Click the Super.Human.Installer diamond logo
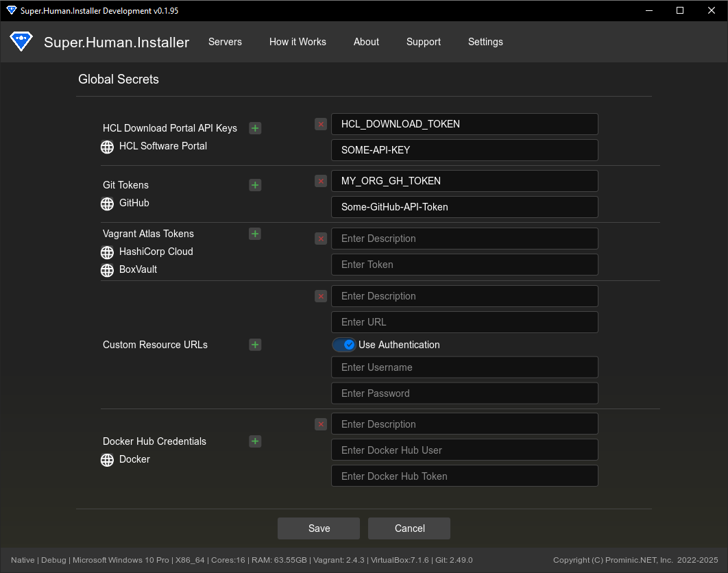Viewport: 728px width, 573px height. click(x=21, y=41)
